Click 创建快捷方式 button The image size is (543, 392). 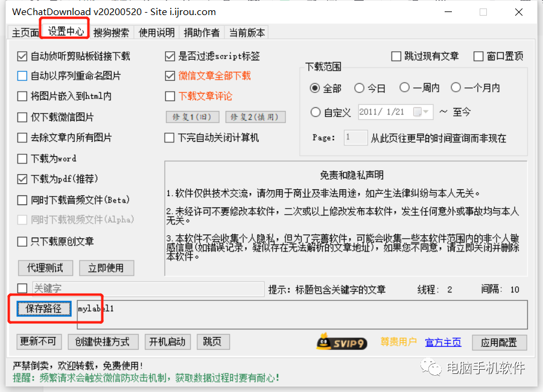(103, 342)
